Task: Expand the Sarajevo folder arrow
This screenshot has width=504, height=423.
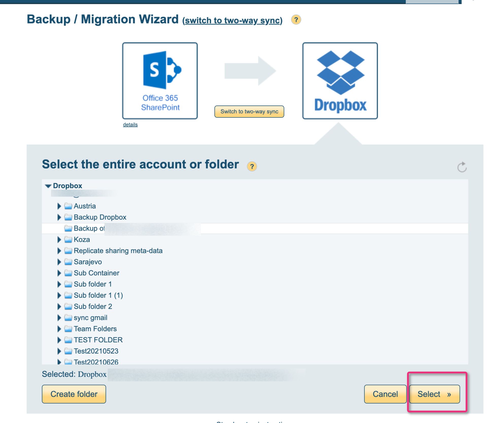Action: pyautogui.click(x=59, y=262)
